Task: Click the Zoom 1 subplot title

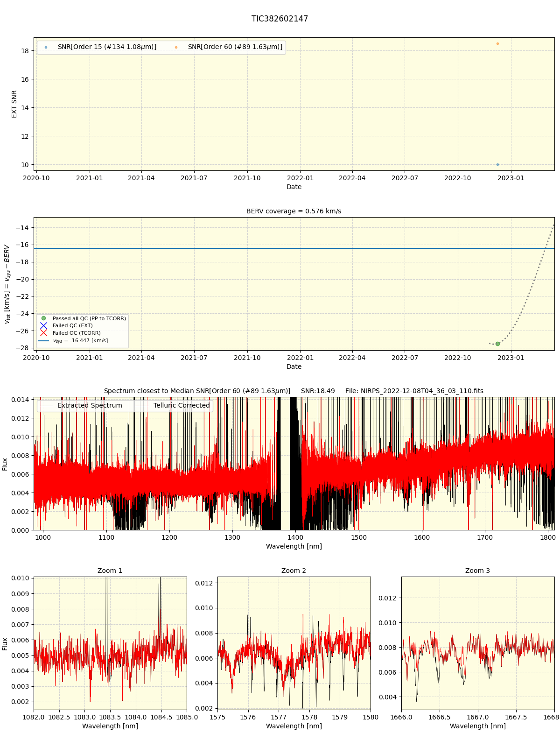Action: tap(110, 571)
